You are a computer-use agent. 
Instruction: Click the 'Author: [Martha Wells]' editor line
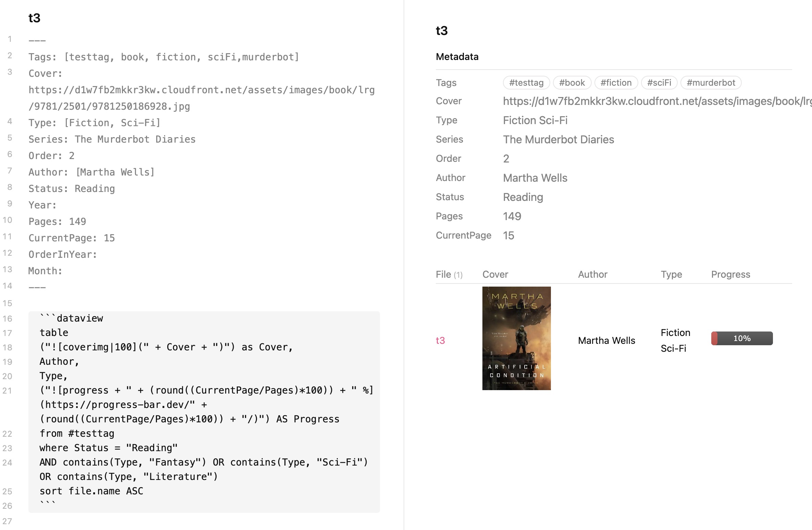point(91,172)
